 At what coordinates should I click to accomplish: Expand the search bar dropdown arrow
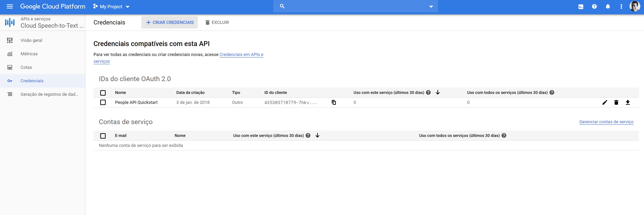coord(431,7)
